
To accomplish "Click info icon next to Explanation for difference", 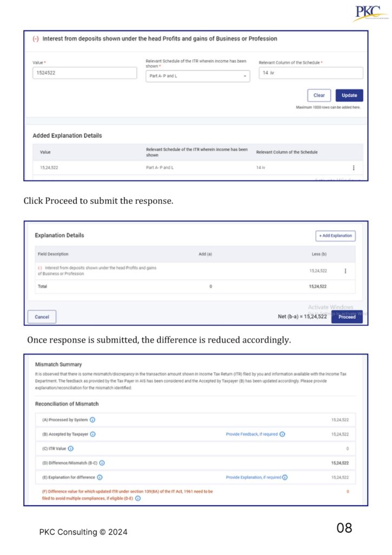I will pos(100,477).
